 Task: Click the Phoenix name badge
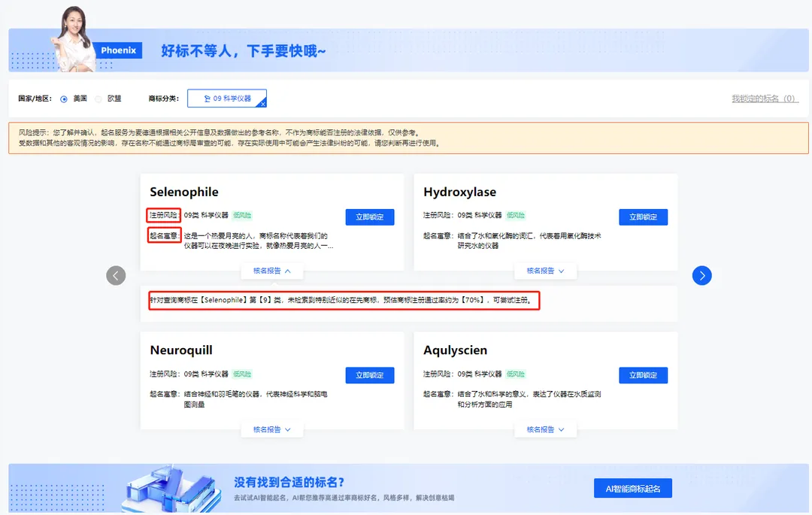point(119,50)
